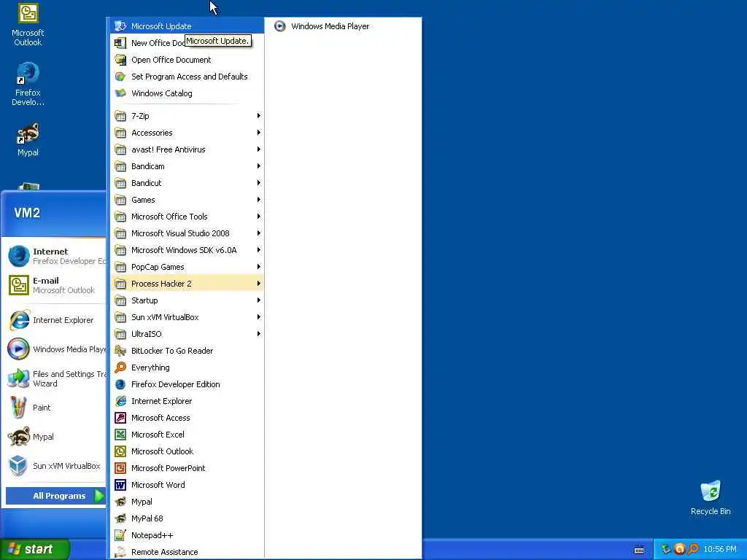
Task: Click the Windows Catalog icon
Action: coord(120,93)
